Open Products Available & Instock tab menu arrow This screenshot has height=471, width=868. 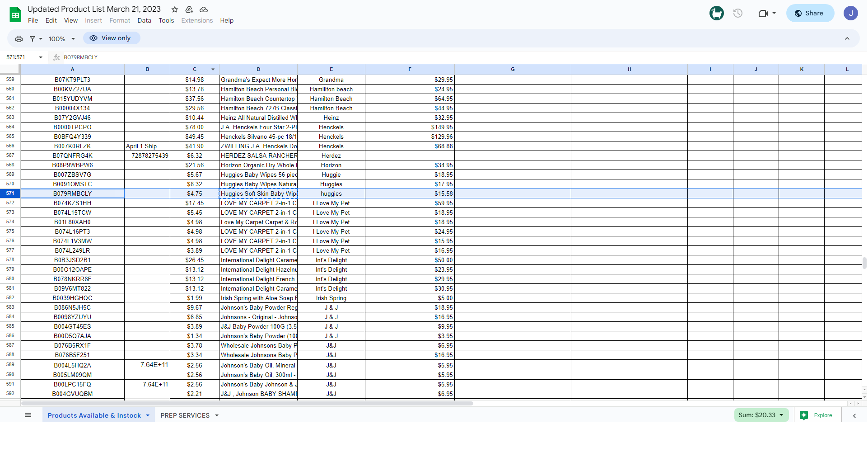tap(148, 416)
